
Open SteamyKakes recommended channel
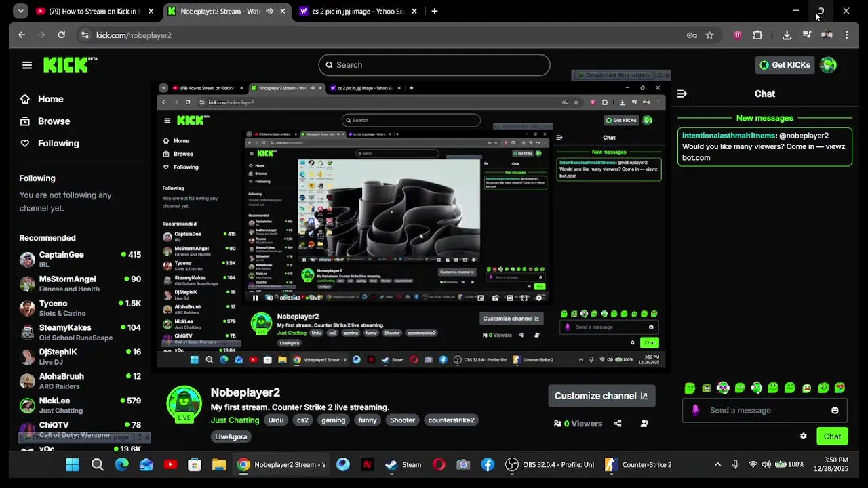(80, 332)
